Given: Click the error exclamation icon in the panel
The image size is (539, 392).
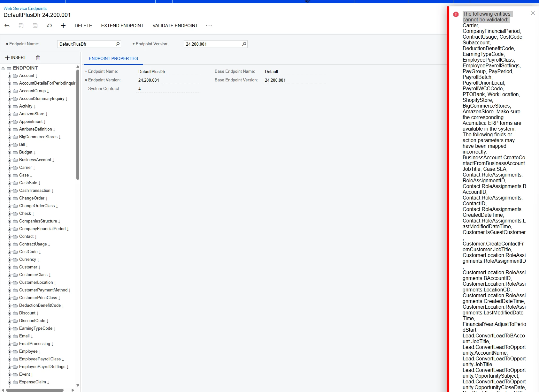Looking at the screenshot, I should [x=456, y=14].
